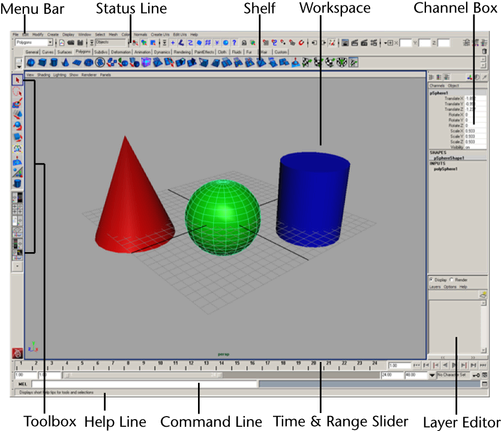
Task: Pick the polygon cone shelf icon
Action: [65, 62]
